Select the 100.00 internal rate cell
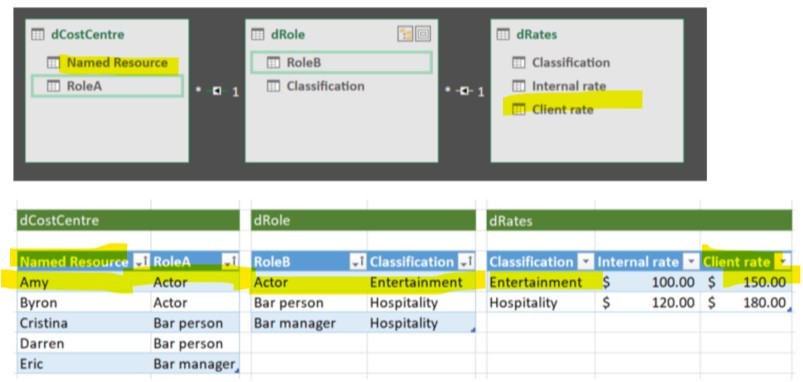Image resolution: width=803 pixels, height=382 pixels. click(x=648, y=282)
